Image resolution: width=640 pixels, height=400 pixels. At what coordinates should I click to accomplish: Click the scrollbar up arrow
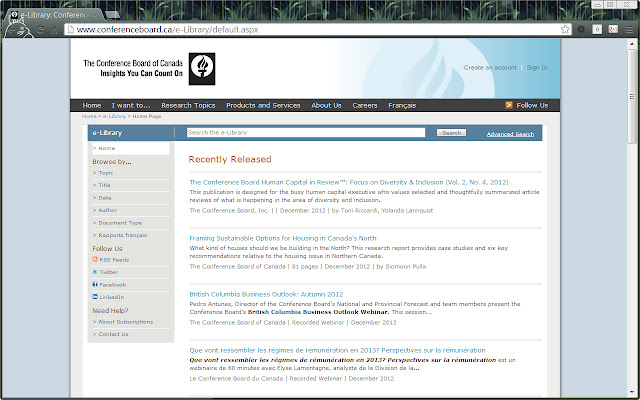(632, 43)
